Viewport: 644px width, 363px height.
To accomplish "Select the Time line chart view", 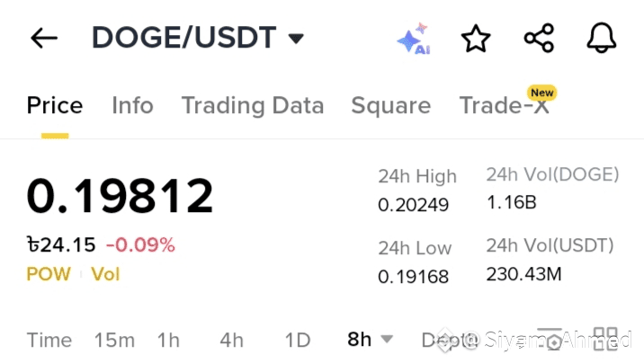I will pyautogui.click(x=49, y=340).
